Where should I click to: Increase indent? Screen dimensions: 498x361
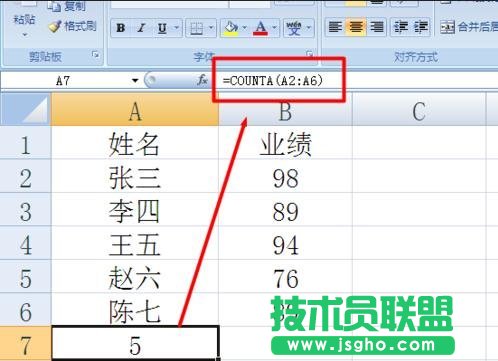tap(421, 27)
